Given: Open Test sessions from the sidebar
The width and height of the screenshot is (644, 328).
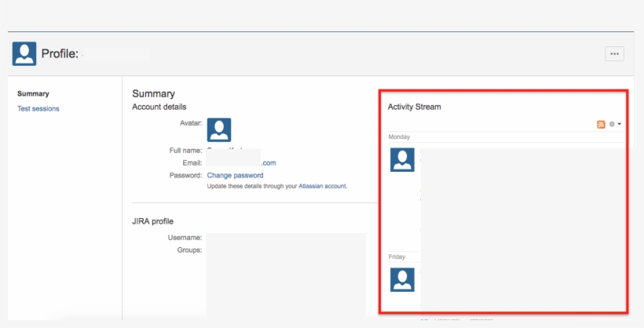Looking at the screenshot, I should [x=38, y=108].
